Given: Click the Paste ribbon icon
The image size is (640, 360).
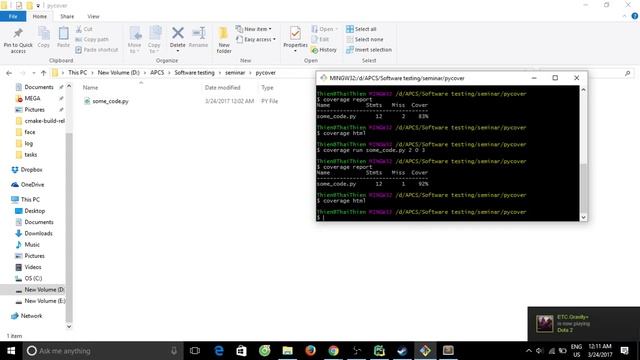Looking at the screenshot, I should click(x=63, y=33).
